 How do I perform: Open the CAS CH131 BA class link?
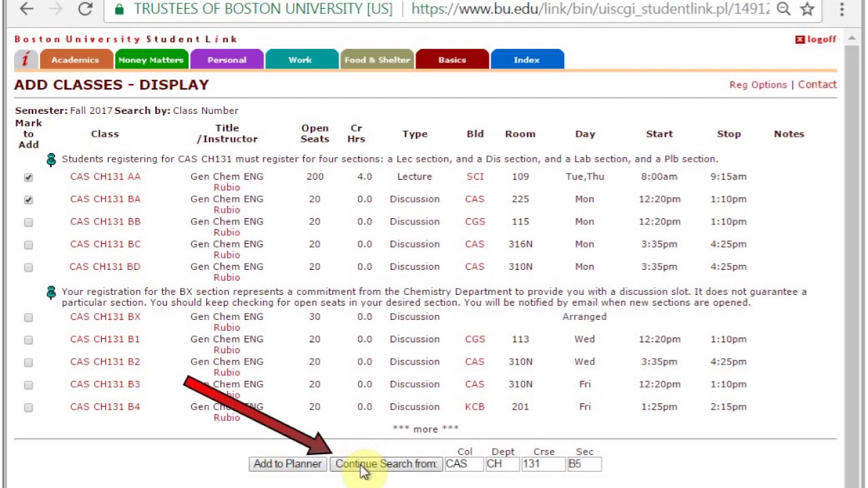coord(105,199)
